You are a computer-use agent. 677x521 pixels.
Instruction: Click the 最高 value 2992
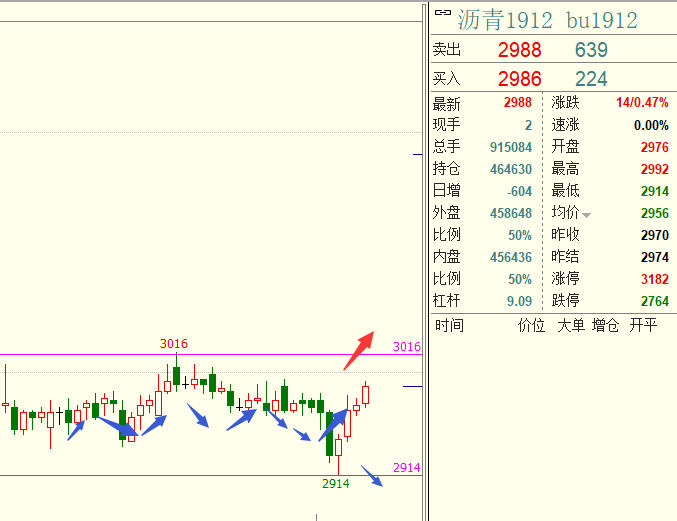655,169
